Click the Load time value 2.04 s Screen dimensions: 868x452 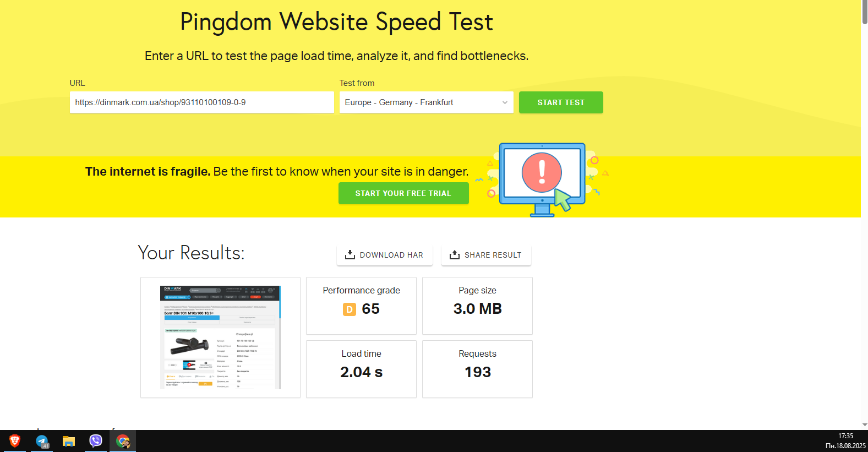[362, 372]
